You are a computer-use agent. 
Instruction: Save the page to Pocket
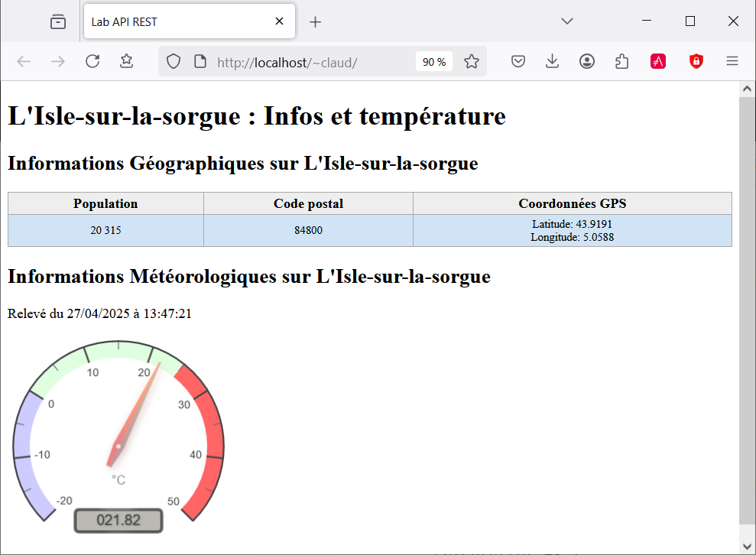518,61
